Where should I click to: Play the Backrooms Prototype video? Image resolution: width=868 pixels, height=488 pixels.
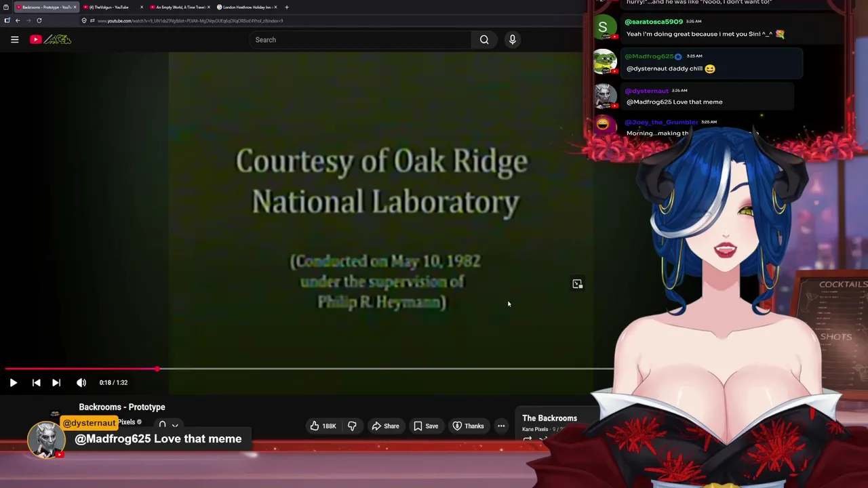13,382
